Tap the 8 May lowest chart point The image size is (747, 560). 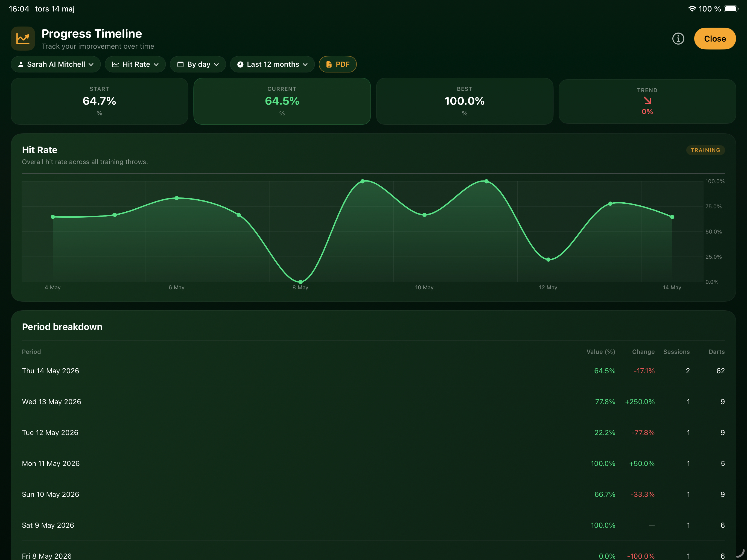(300, 282)
